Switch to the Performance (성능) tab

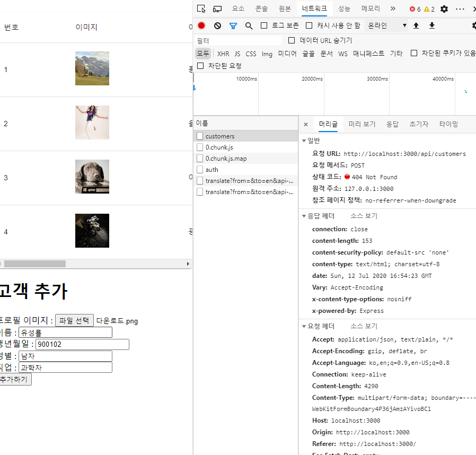tap(344, 8)
